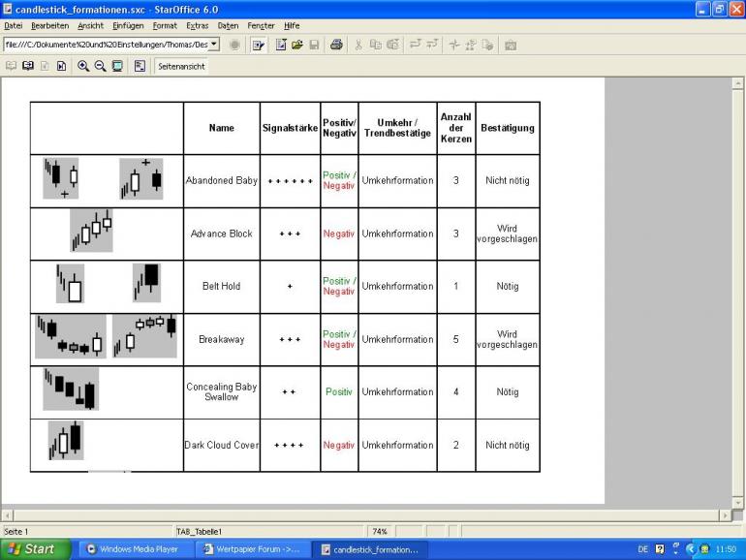
Task: Click the Paste icon in the toolbar
Action: tap(392, 45)
